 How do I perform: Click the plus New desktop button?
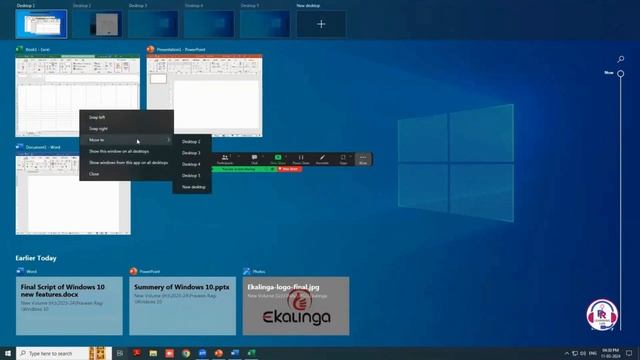click(321, 24)
